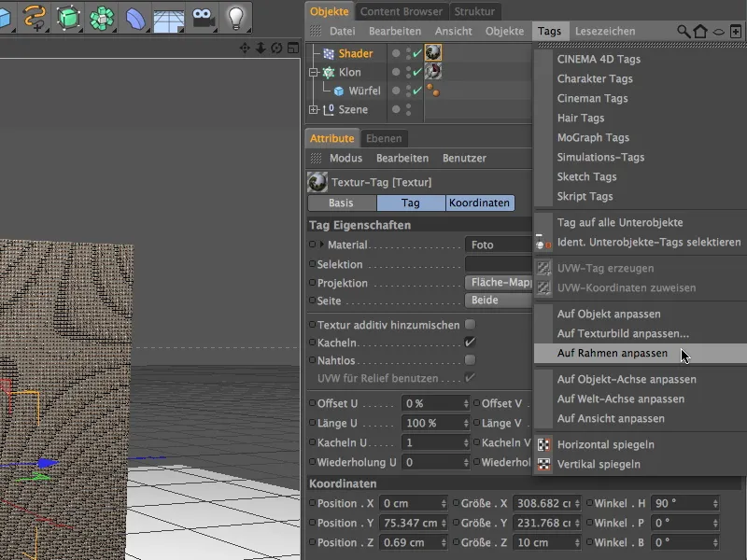Select the texture tag on Shader row

tap(433, 52)
